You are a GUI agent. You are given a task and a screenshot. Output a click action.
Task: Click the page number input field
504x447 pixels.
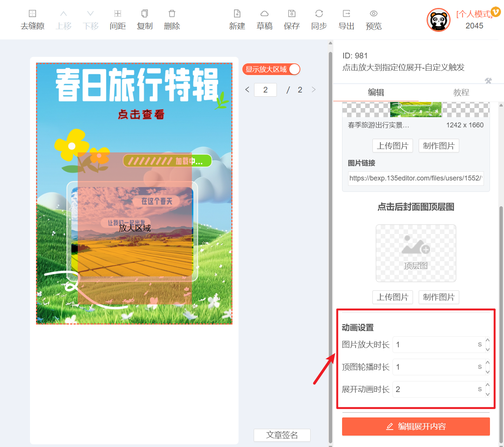click(x=265, y=90)
